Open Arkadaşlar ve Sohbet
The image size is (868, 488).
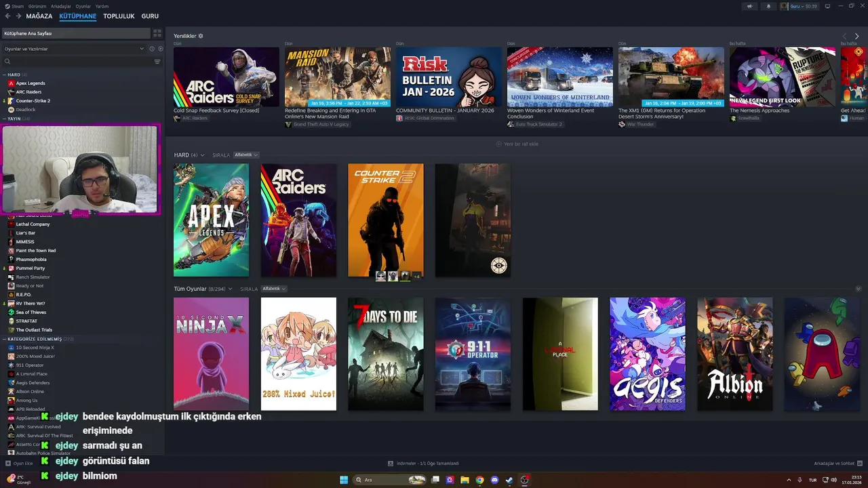(838, 464)
